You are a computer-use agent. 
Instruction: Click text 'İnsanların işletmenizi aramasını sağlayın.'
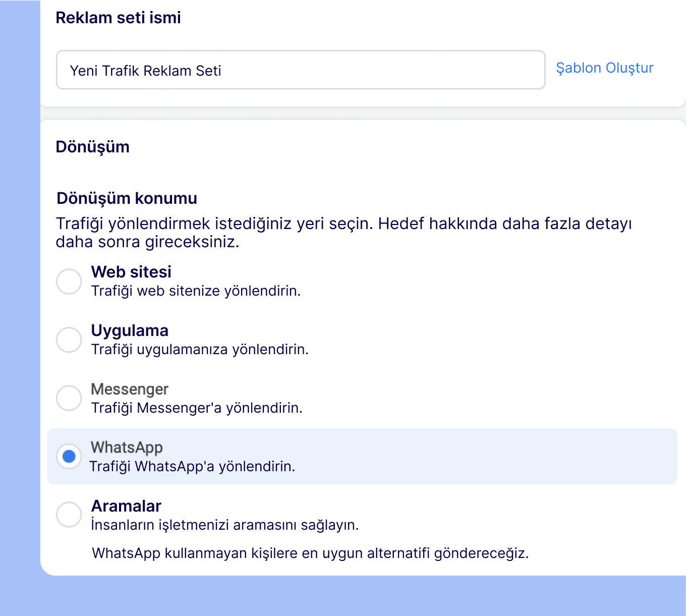pyautogui.click(x=225, y=525)
